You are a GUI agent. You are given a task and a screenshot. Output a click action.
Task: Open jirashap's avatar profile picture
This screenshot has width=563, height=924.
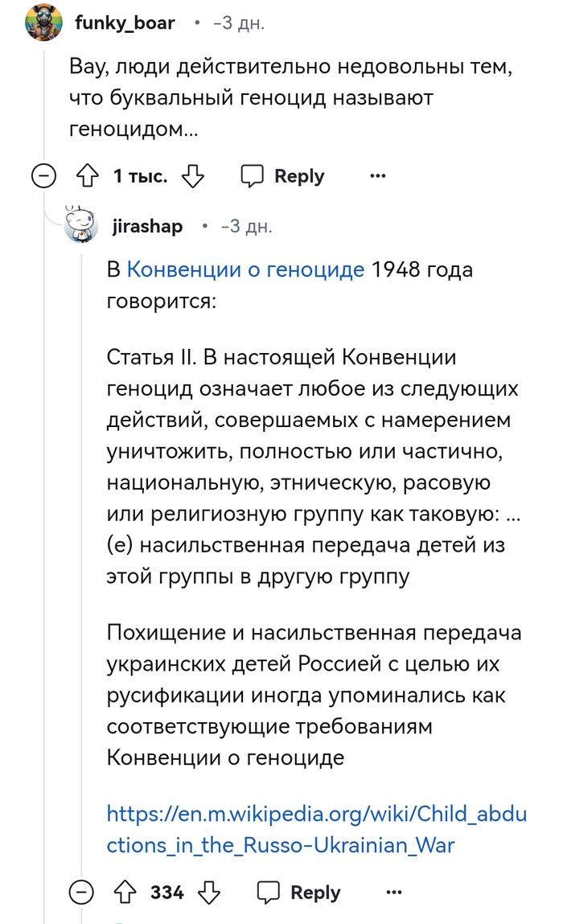pyautogui.click(x=80, y=224)
